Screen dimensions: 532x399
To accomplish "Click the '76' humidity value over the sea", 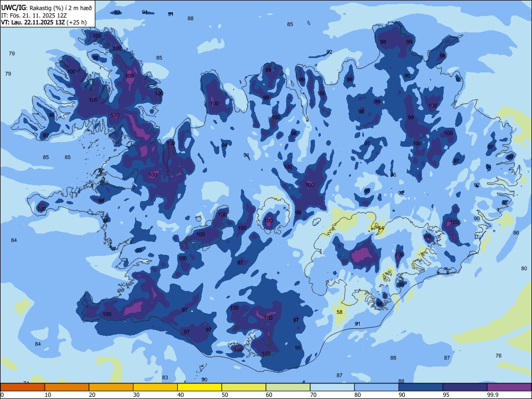I will (x=498, y=355).
